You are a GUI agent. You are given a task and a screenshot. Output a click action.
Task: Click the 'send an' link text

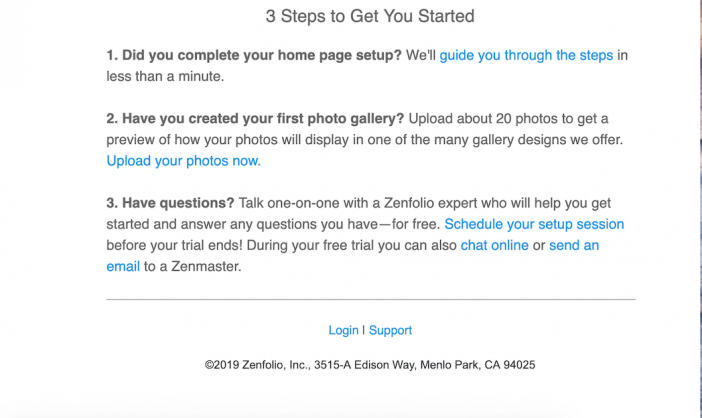tap(574, 245)
